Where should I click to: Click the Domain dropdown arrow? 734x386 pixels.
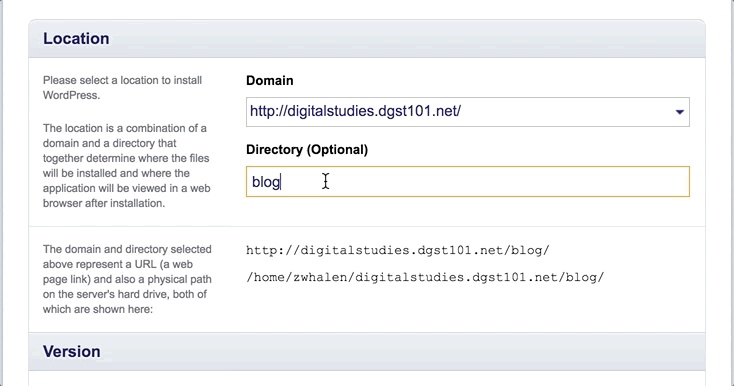point(680,112)
